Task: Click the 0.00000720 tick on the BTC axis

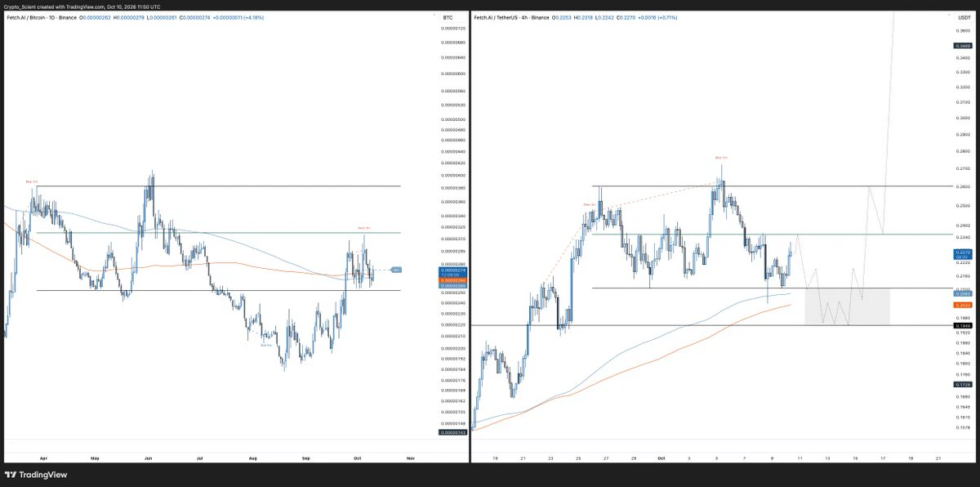Action: pos(454,29)
